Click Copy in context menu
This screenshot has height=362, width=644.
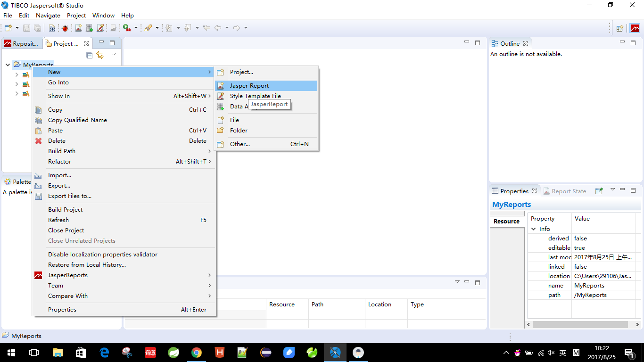(124, 109)
